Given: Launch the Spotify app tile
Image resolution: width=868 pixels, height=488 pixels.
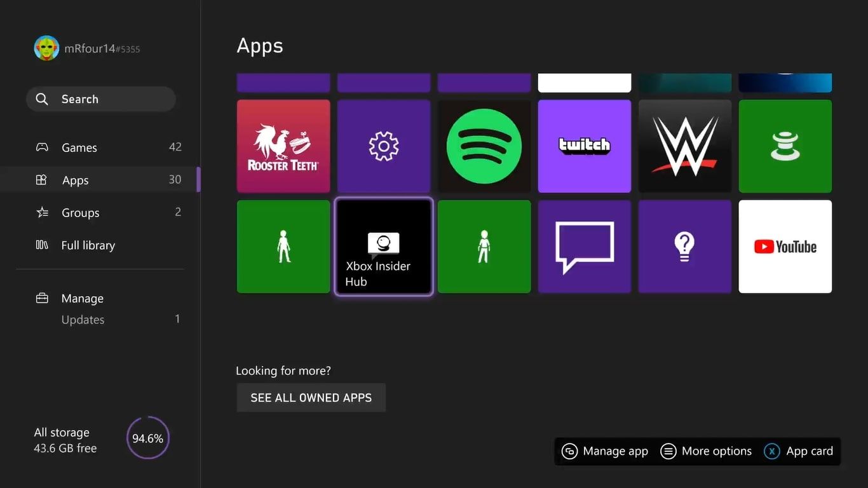Looking at the screenshot, I should [484, 146].
